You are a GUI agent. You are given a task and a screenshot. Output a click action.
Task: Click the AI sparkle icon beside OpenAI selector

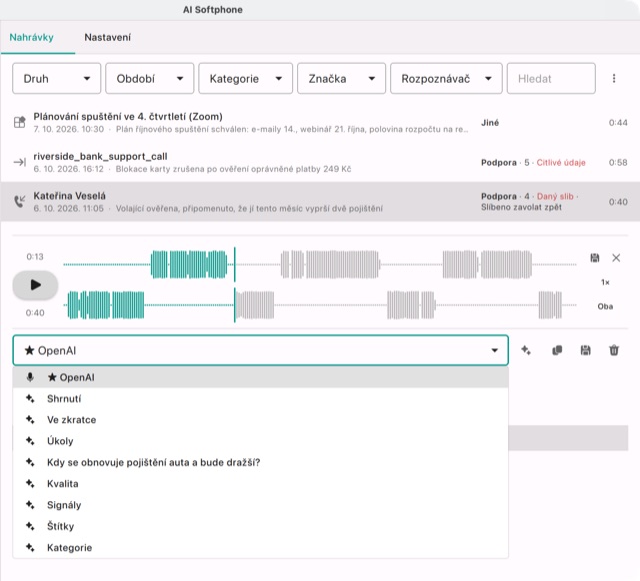(526, 350)
